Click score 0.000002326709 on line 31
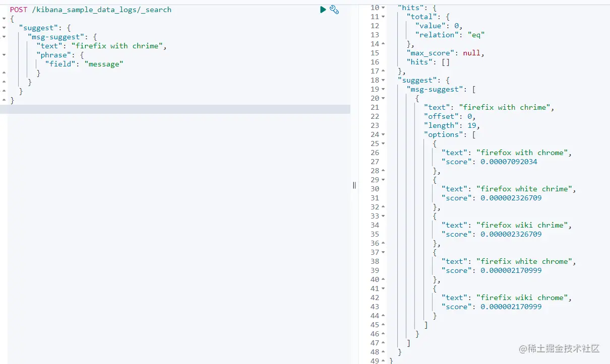 click(511, 198)
